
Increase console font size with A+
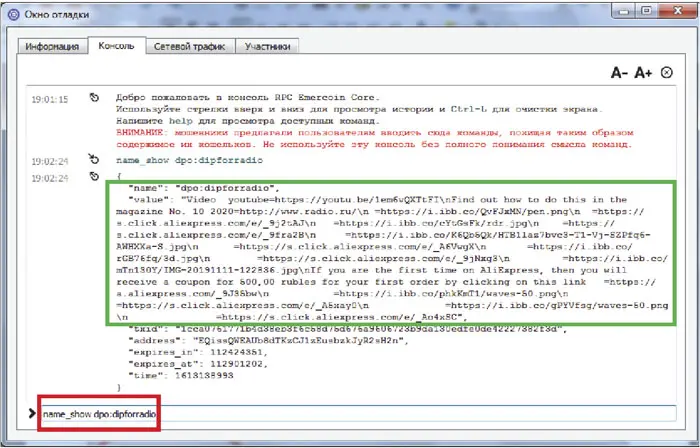(643, 73)
